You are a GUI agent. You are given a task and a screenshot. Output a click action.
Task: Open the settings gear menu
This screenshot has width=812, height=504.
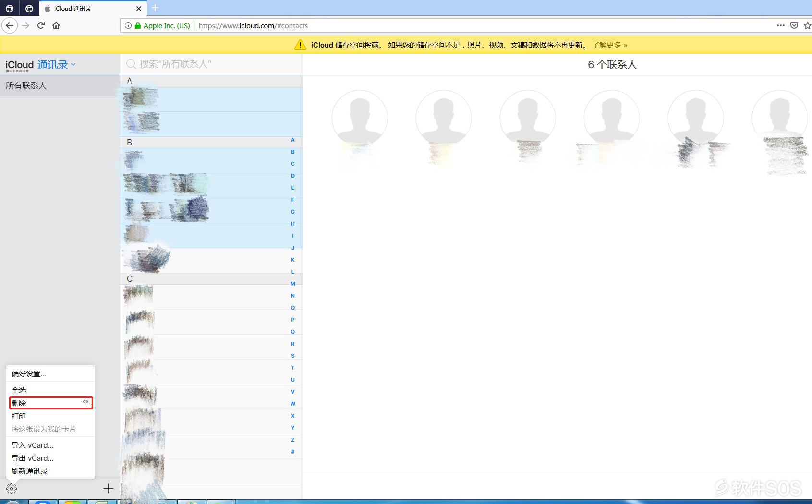(x=12, y=489)
